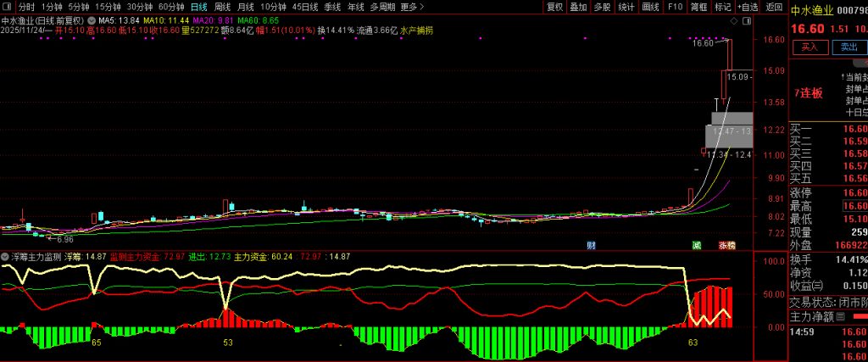Screen dimensions: 868x362
Task: Click the 16.60 high price annotation
Action: [703, 42]
